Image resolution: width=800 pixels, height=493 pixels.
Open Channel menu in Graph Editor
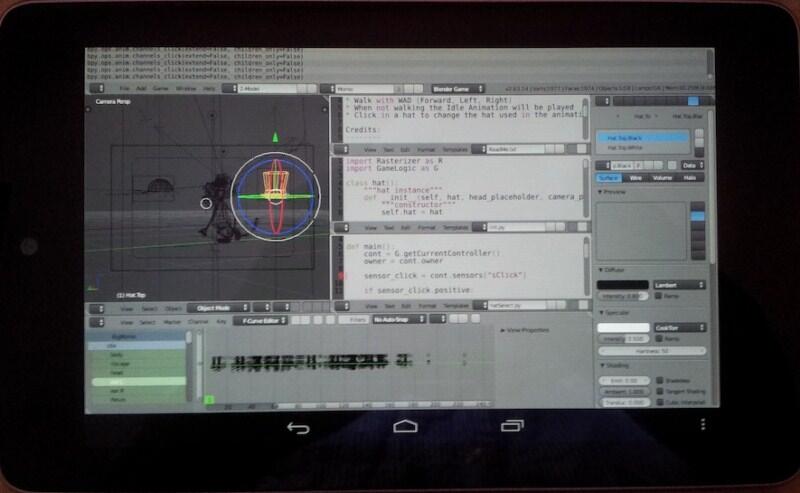198,322
